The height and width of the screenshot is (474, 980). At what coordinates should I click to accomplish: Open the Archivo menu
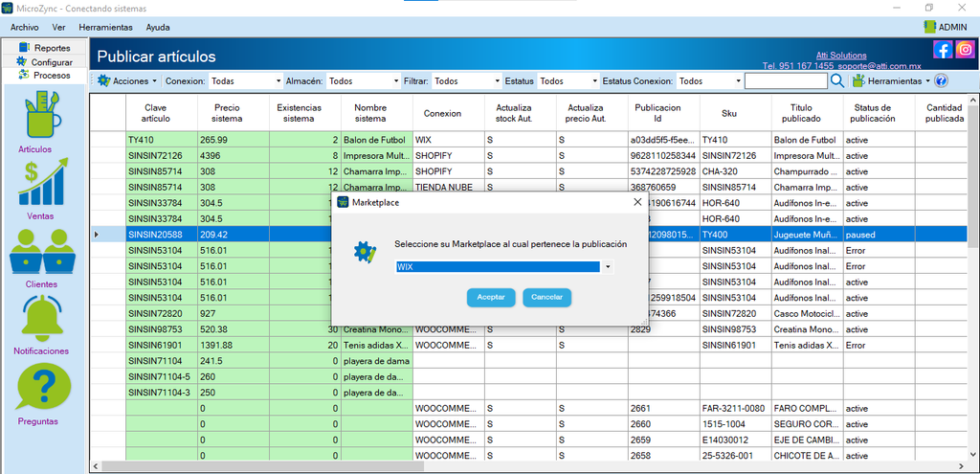(24, 28)
